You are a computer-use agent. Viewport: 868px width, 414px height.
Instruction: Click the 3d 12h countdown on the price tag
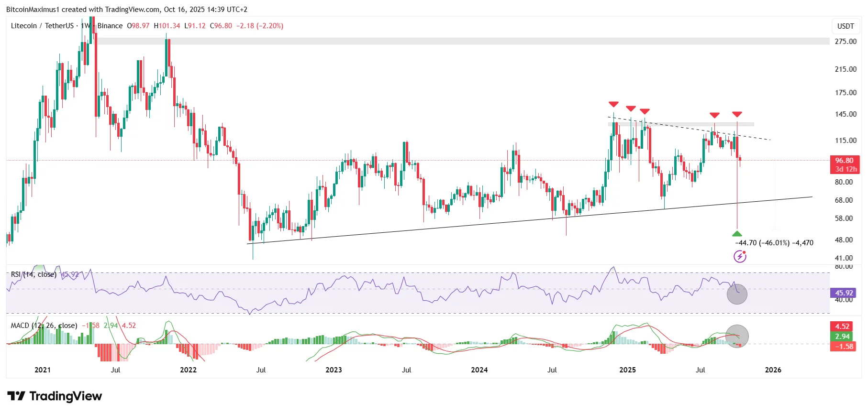(x=846, y=169)
